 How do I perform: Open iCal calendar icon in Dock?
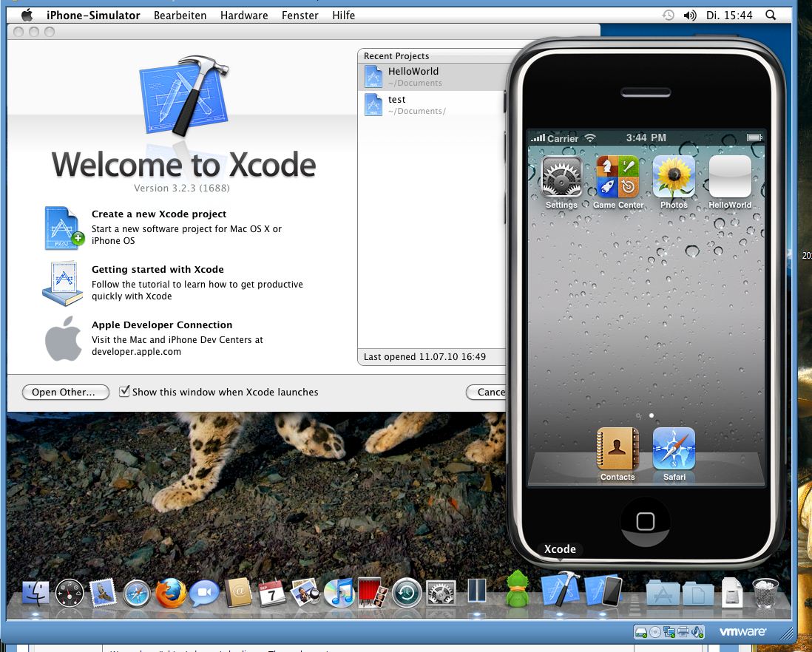tap(272, 593)
